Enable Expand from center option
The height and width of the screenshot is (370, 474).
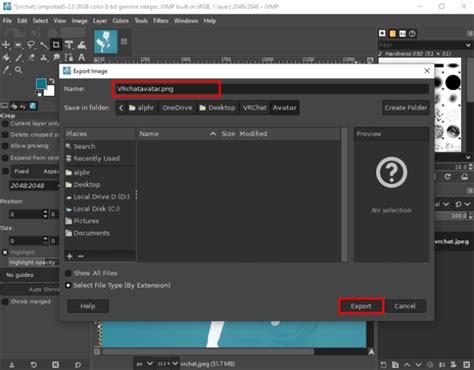point(5,158)
